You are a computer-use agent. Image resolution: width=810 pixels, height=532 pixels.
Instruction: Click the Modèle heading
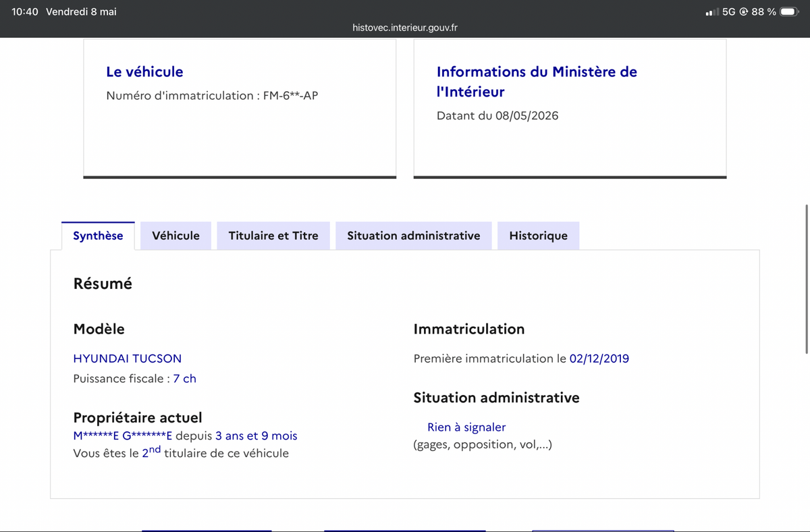coord(99,329)
